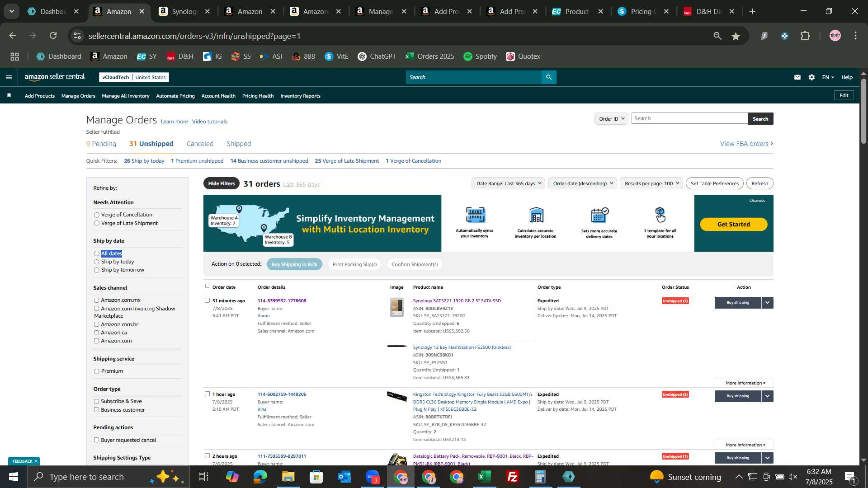The image size is (868, 488).
Task: Go back using the browser back arrow
Action: pos(13,36)
